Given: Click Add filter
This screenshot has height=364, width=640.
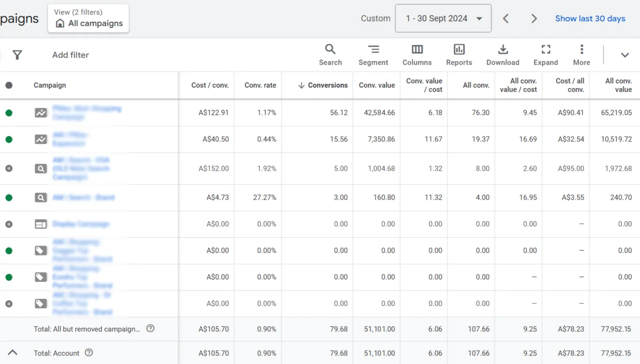Looking at the screenshot, I should click(70, 55).
